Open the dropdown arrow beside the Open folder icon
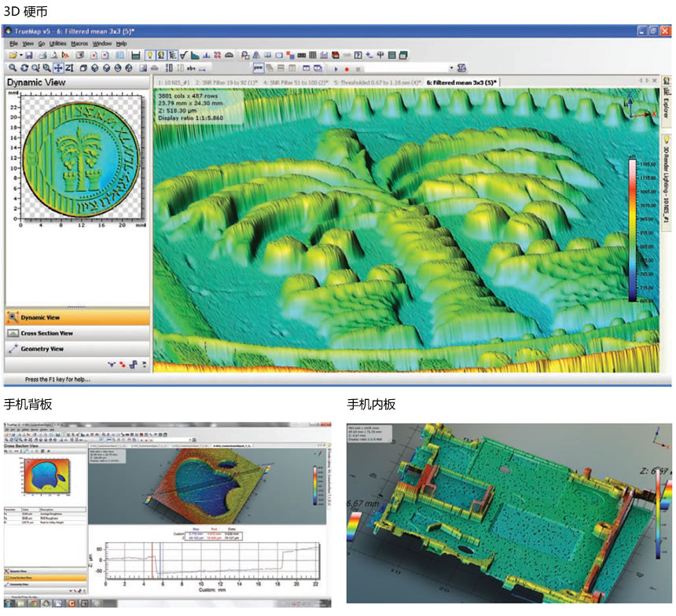 pos(20,56)
